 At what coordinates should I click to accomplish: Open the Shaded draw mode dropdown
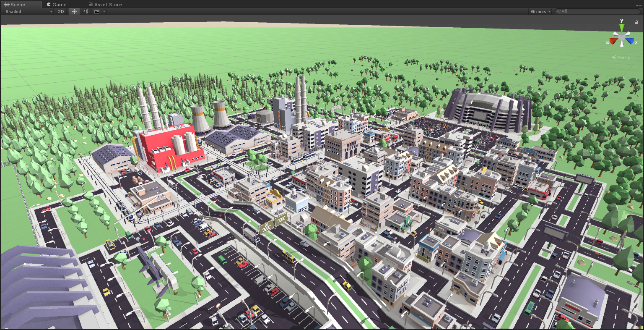[x=25, y=11]
